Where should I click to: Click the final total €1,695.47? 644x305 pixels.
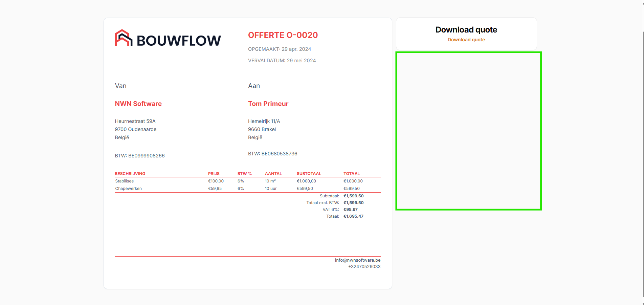point(353,216)
